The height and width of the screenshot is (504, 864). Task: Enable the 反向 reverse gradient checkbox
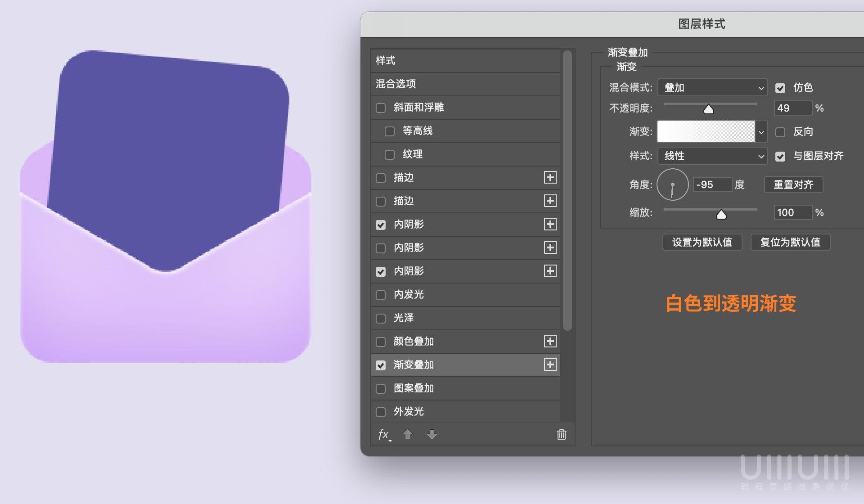click(x=780, y=132)
